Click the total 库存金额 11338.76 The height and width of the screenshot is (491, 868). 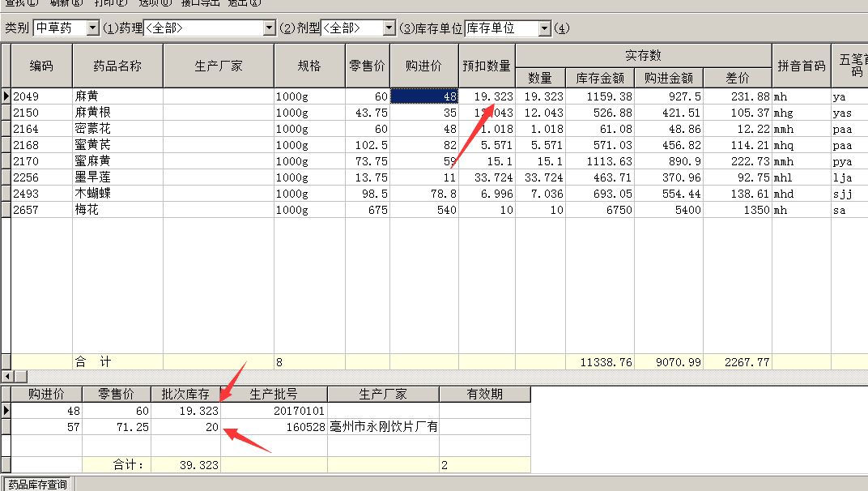click(x=600, y=362)
